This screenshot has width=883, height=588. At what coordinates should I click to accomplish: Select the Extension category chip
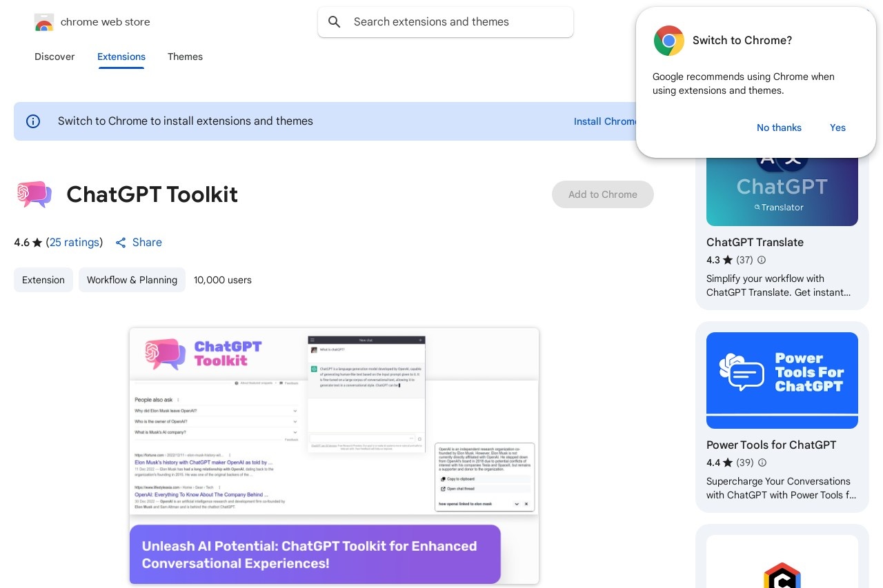(43, 280)
